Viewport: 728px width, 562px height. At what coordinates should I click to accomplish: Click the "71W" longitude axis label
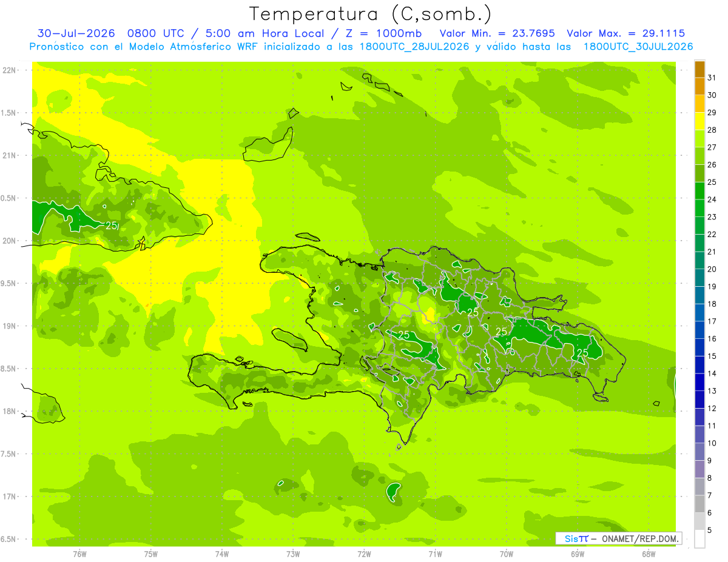click(x=435, y=554)
